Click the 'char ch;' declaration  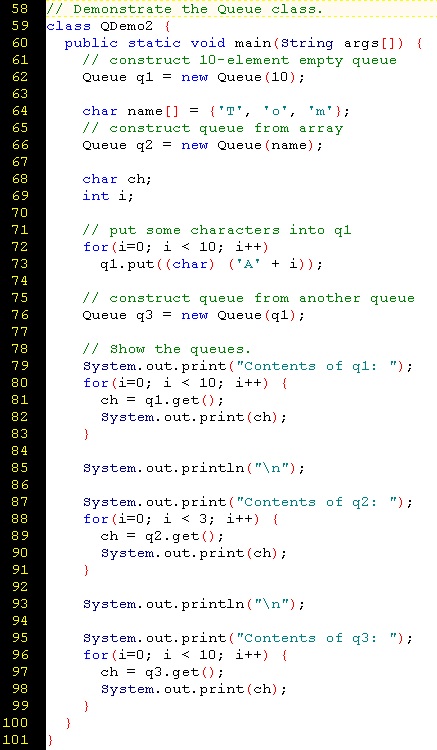(117, 179)
